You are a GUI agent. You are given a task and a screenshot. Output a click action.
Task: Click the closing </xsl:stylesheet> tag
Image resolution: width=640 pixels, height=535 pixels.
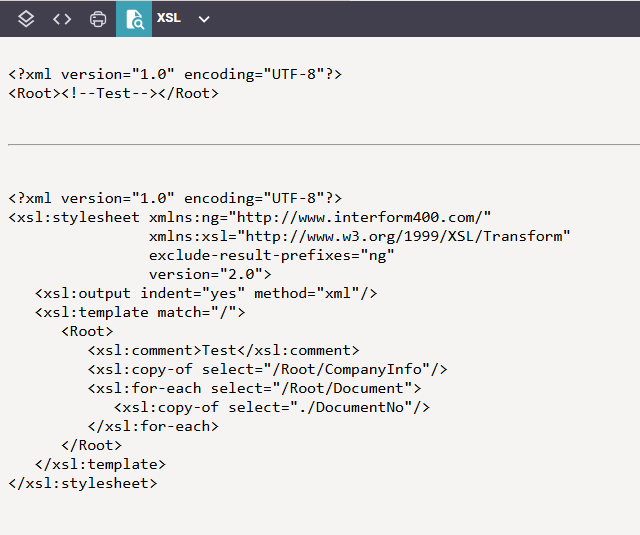[x=83, y=483]
